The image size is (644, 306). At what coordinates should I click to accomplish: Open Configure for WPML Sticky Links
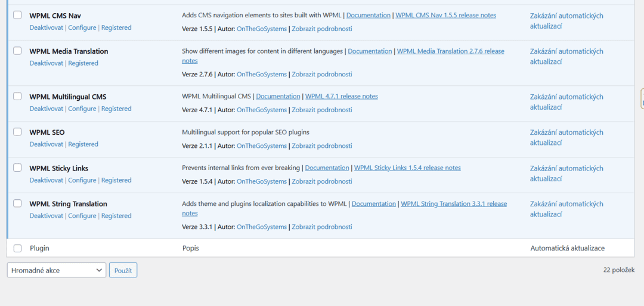pos(82,180)
